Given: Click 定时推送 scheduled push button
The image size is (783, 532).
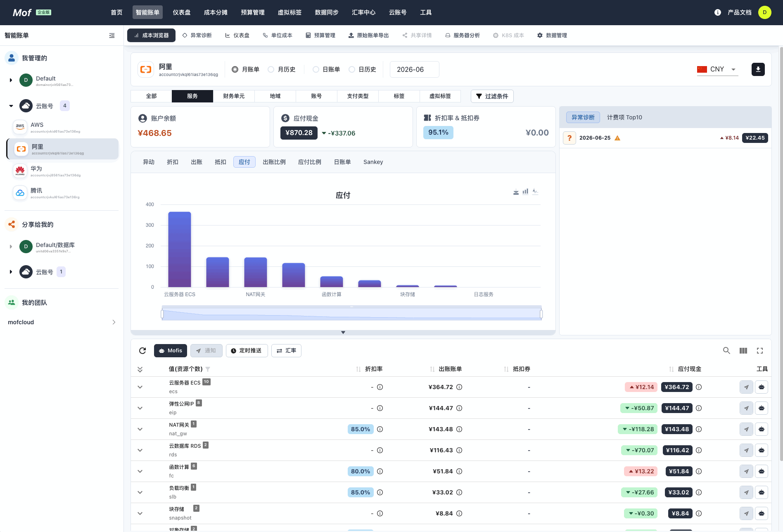Looking at the screenshot, I should click(x=247, y=351).
